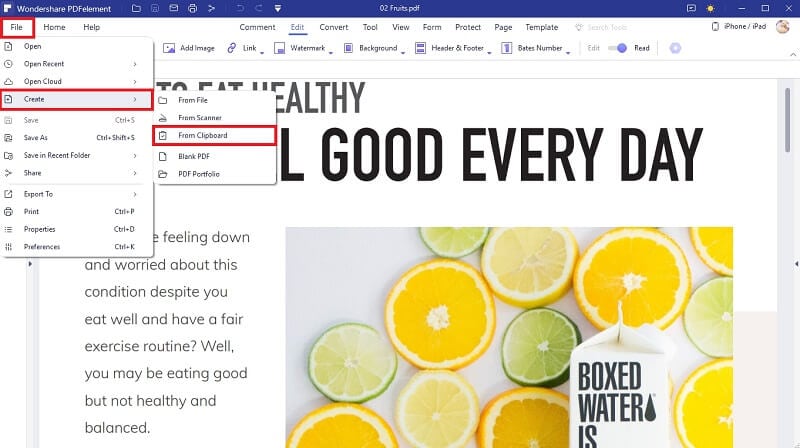Click the File menu
This screenshot has width=800, height=448.
(17, 27)
